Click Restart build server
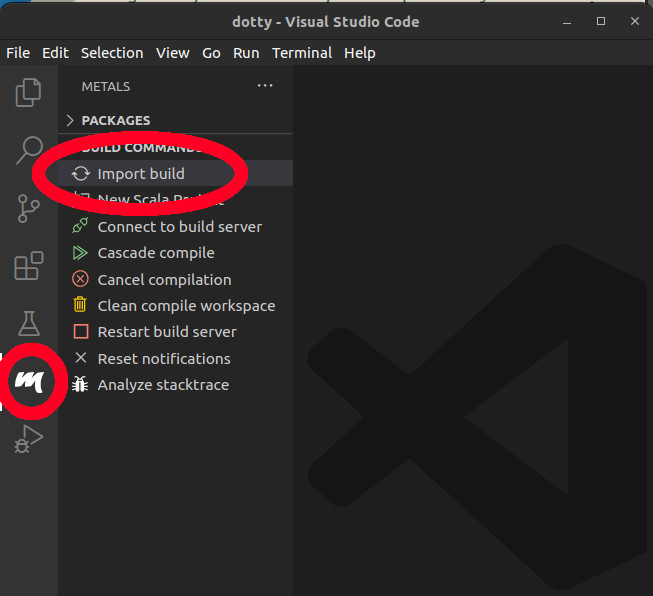The width and height of the screenshot is (653, 596). coord(167,332)
